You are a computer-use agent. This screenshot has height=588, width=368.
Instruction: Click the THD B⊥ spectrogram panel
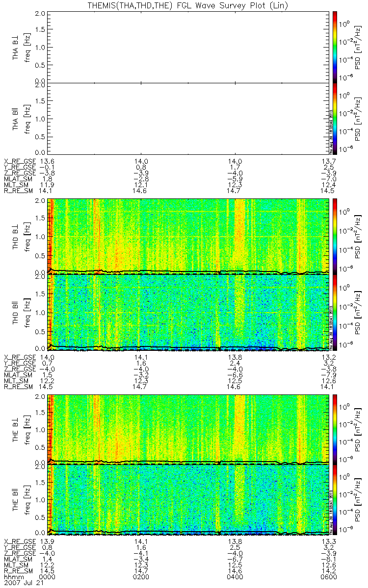click(x=188, y=236)
